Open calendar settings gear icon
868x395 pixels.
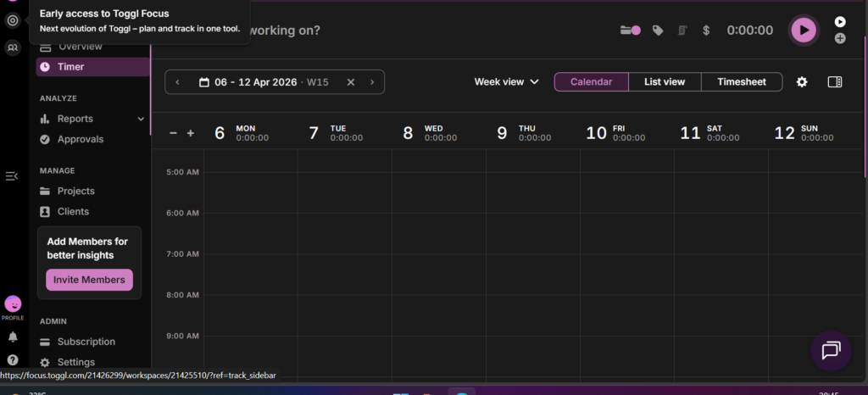802,82
